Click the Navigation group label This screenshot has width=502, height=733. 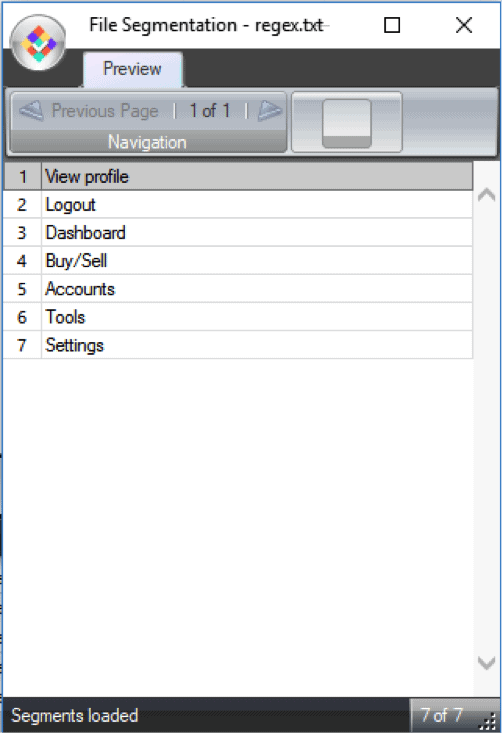[147, 142]
